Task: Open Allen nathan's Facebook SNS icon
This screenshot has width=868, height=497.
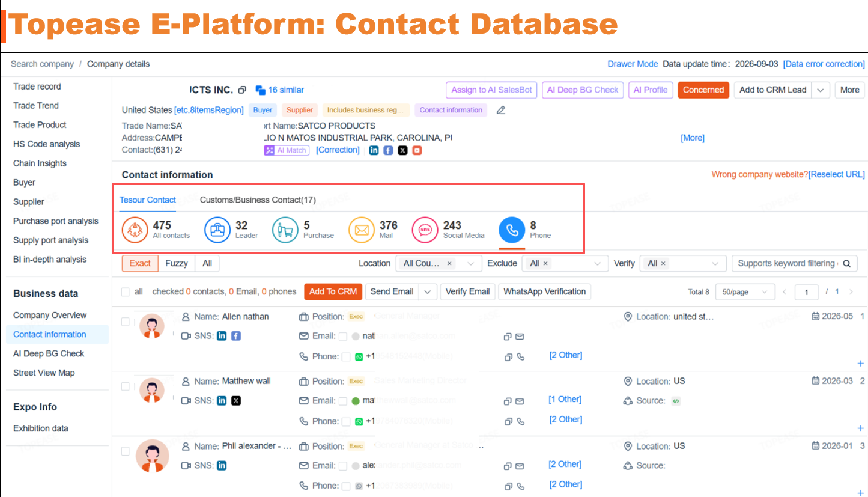Action: [236, 336]
